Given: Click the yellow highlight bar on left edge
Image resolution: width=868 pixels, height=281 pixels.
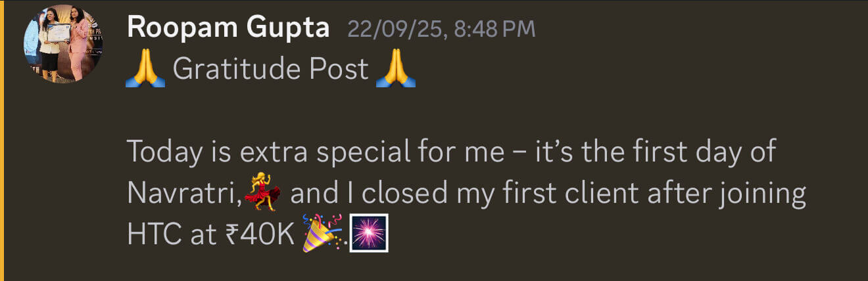Looking at the screenshot, I should [2, 140].
